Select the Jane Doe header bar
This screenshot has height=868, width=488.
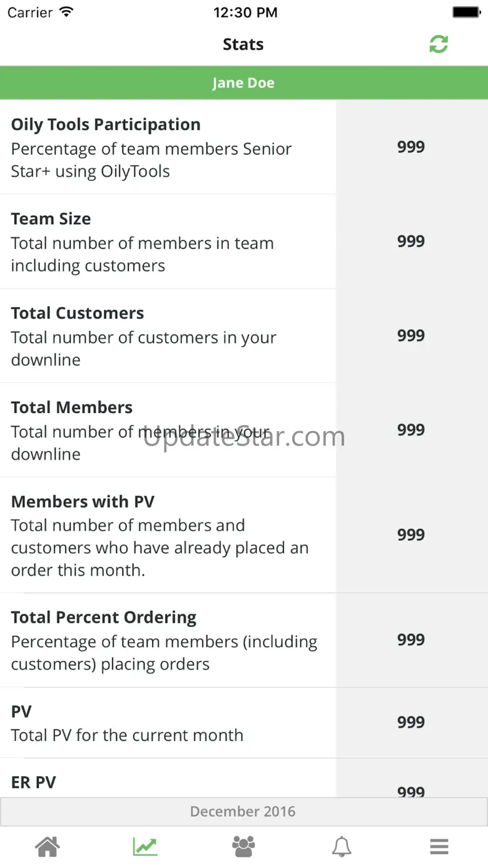point(243,83)
